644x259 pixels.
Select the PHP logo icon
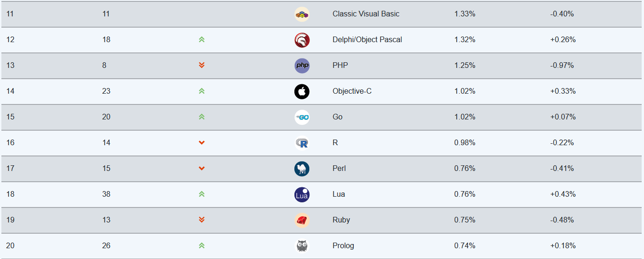(302, 66)
